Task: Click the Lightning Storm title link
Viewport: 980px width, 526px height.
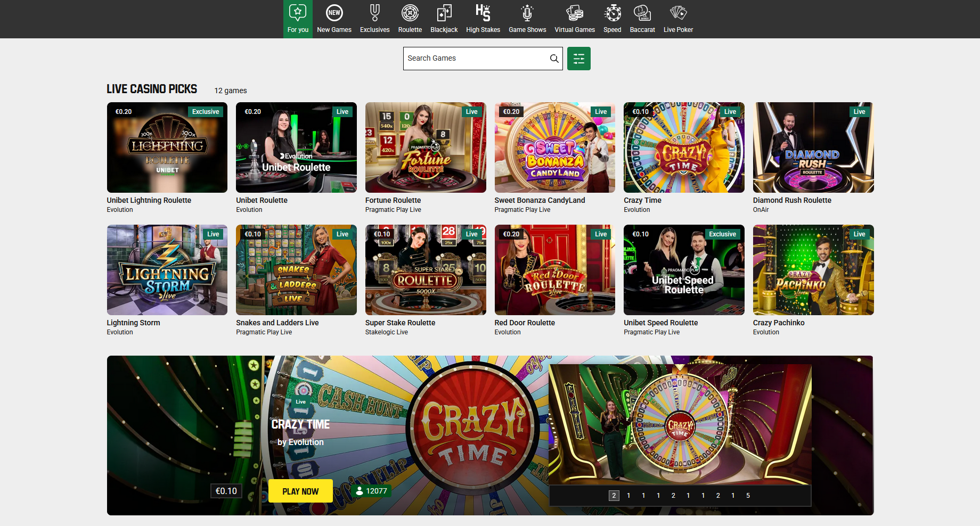Action: 133,323
